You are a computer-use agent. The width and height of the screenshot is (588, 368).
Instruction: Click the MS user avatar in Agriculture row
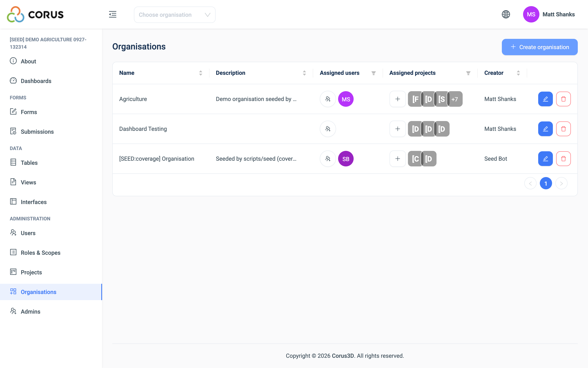coord(346,99)
